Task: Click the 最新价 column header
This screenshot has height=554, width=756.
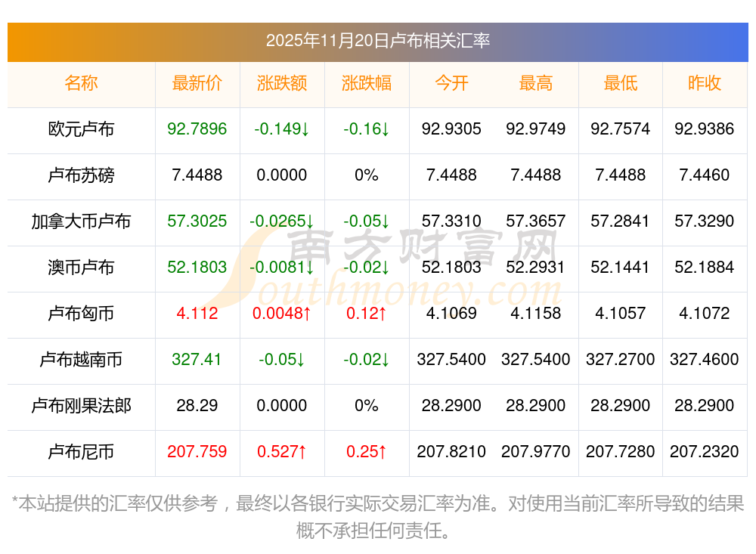Action: pyautogui.click(x=197, y=83)
